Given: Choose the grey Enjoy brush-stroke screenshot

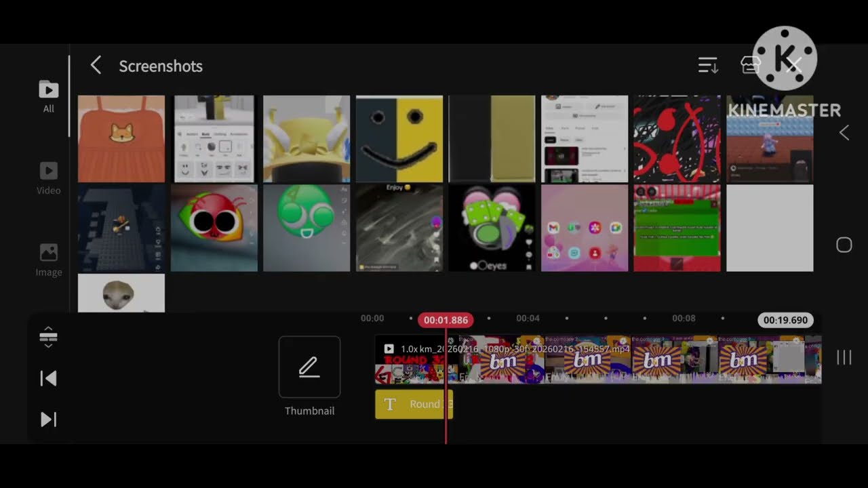Looking at the screenshot, I should click(x=399, y=228).
